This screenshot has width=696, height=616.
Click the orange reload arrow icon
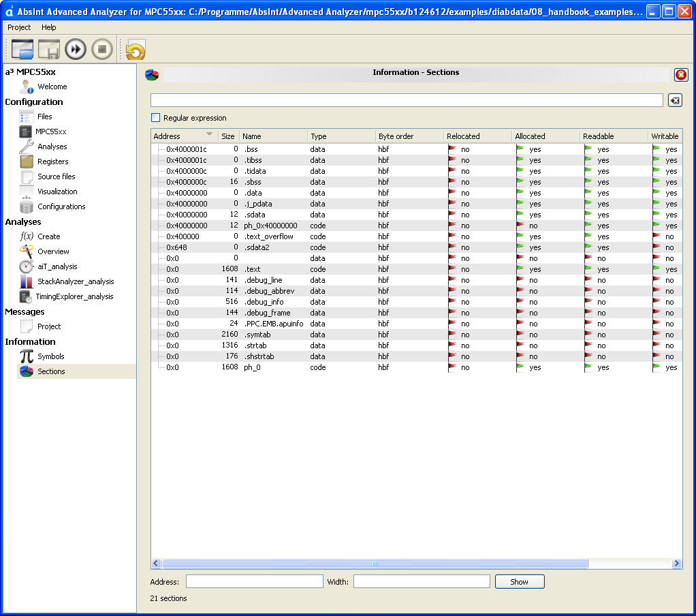[136, 50]
